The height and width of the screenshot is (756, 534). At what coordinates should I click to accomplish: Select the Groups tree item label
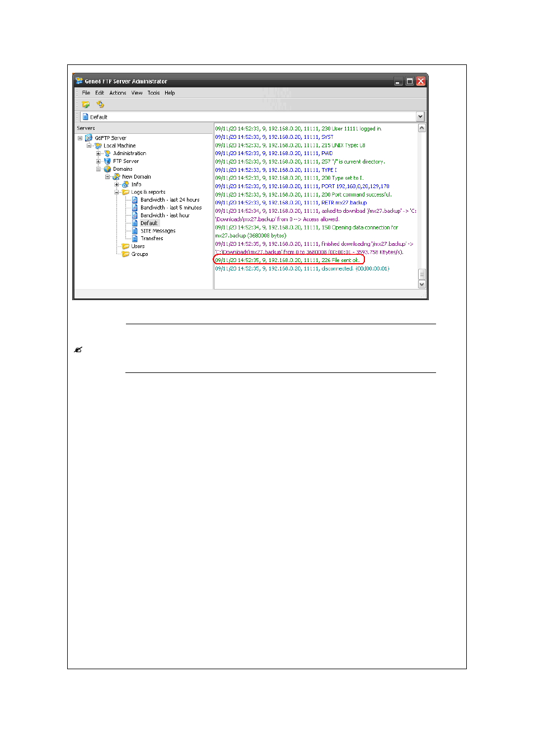coord(140,254)
